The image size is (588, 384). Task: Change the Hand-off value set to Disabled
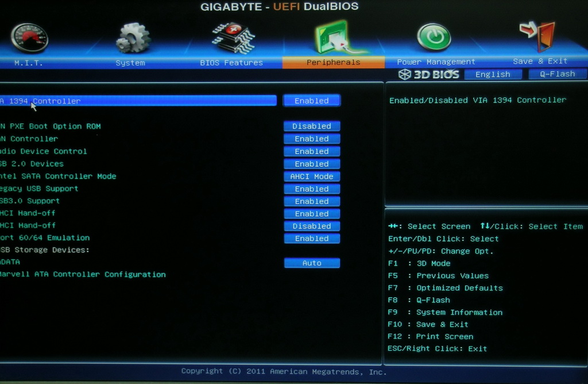(312, 226)
